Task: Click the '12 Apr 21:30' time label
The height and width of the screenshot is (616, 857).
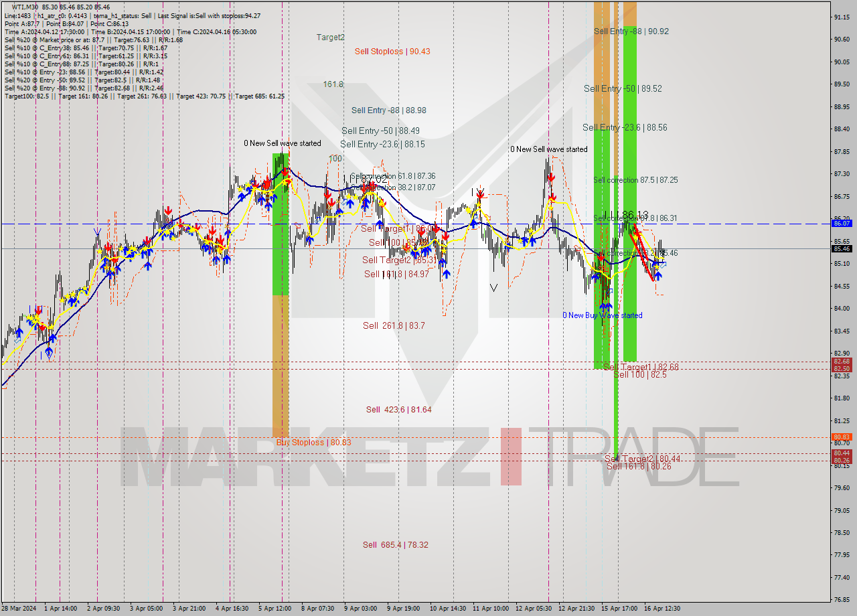Action: (576, 609)
